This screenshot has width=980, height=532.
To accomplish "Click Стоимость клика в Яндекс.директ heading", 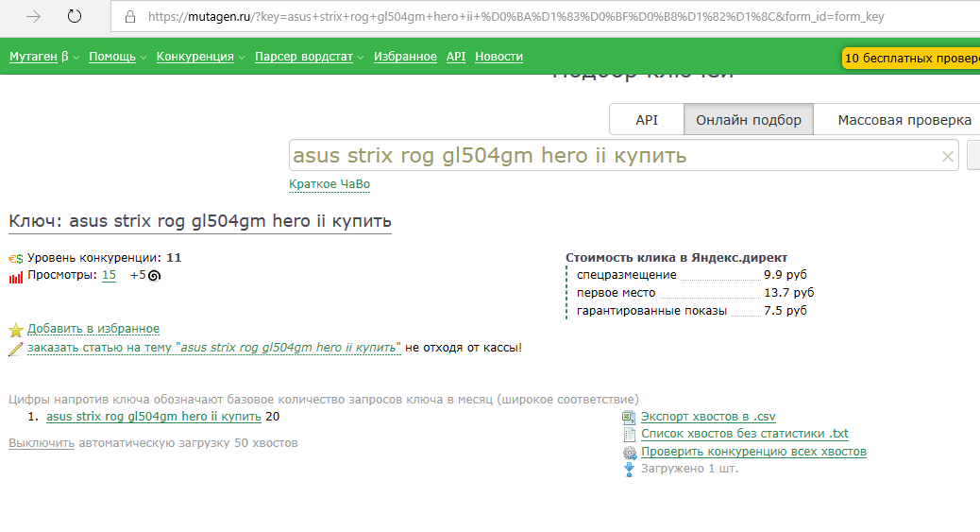I will coord(676,257).
